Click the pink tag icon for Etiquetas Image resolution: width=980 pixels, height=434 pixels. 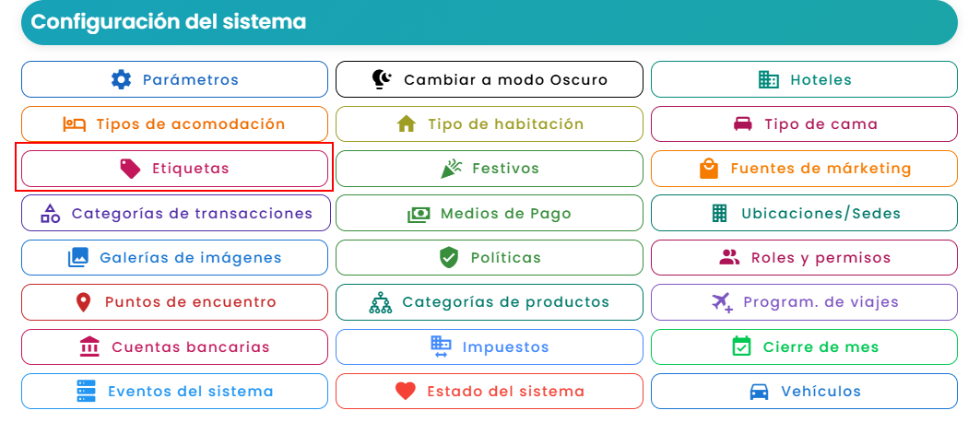pos(131,169)
